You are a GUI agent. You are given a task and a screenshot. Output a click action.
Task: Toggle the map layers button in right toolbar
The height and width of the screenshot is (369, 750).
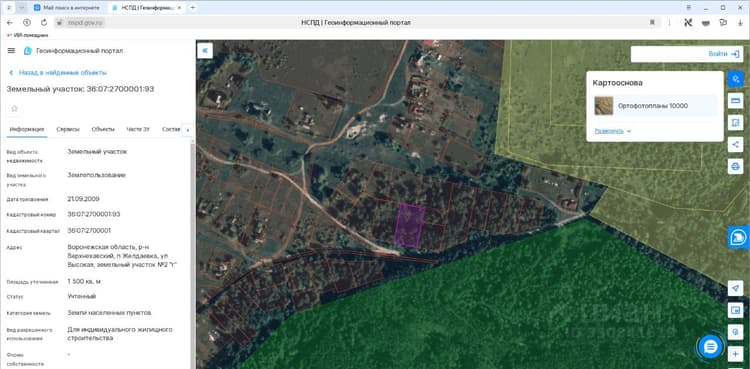point(735,79)
